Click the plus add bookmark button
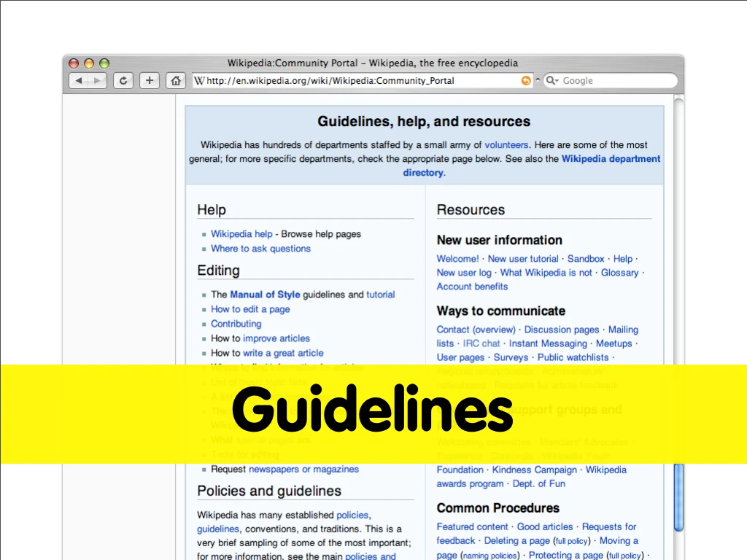The image size is (747, 560). [x=149, y=80]
